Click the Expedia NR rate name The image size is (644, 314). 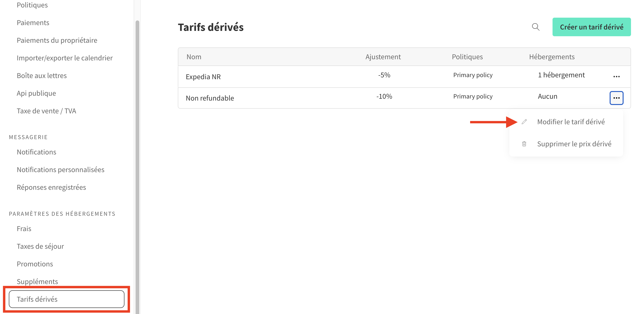click(203, 77)
